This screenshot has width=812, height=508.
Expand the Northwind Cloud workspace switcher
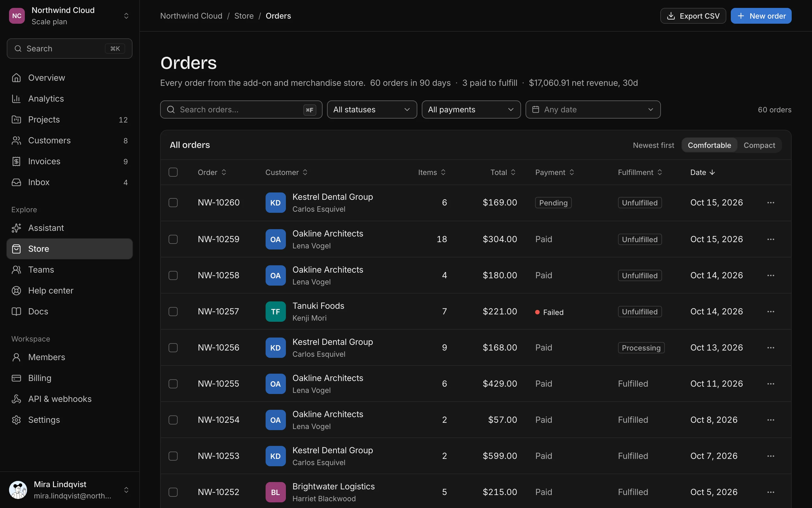(x=69, y=16)
